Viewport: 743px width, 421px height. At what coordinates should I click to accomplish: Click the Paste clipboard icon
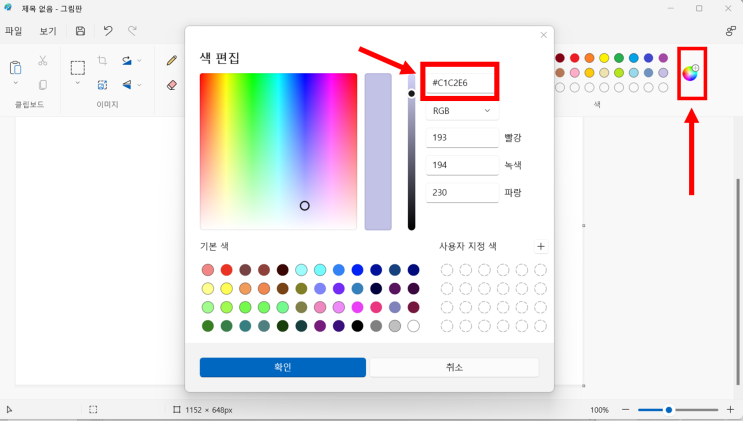15,68
